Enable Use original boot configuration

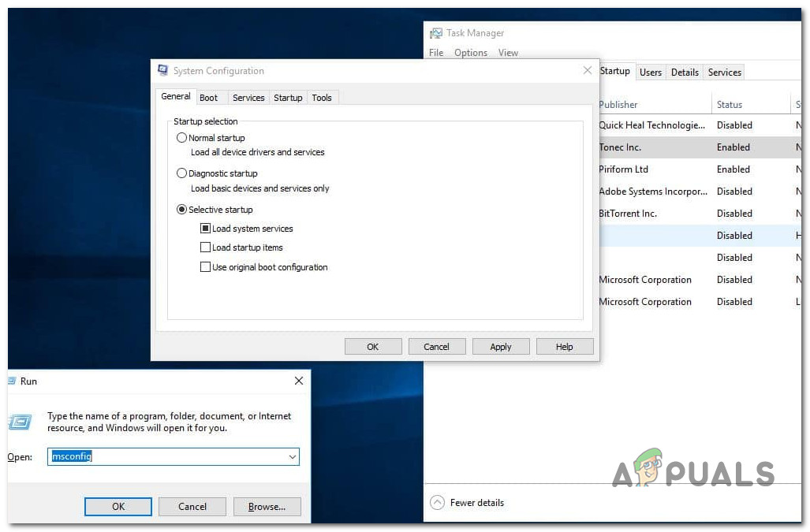(x=206, y=266)
